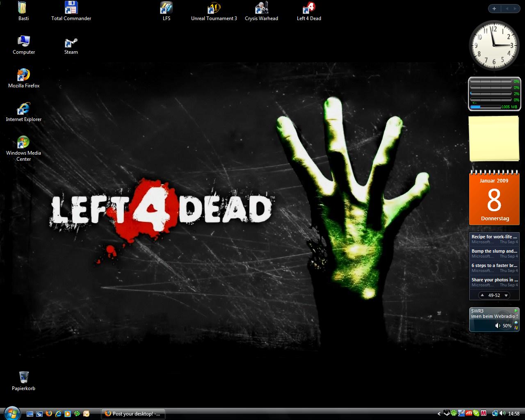Image resolution: width=525 pixels, height=420 pixels.
Task: Launch Firefox from Quick Launch bar
Action: coord(49,414)
